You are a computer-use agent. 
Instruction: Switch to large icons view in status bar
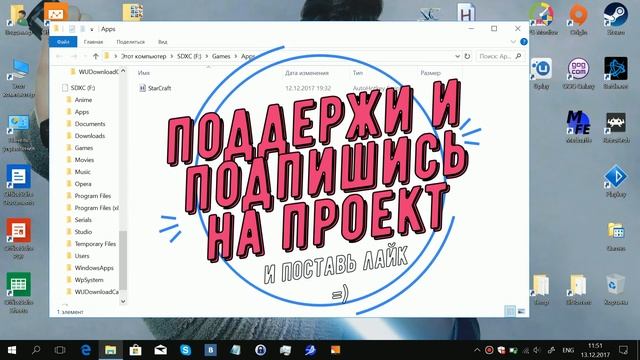point(521,311)
